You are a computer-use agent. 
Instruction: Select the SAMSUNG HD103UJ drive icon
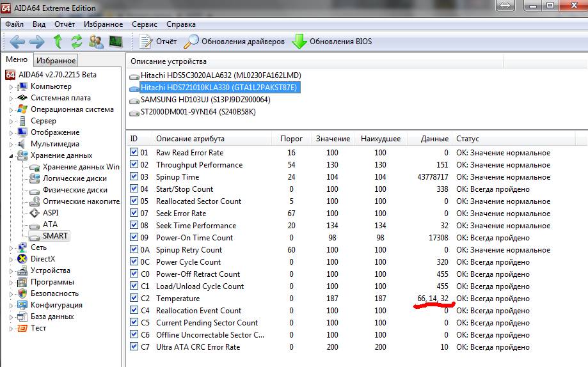pyautogui.click(x=134, y=100)
